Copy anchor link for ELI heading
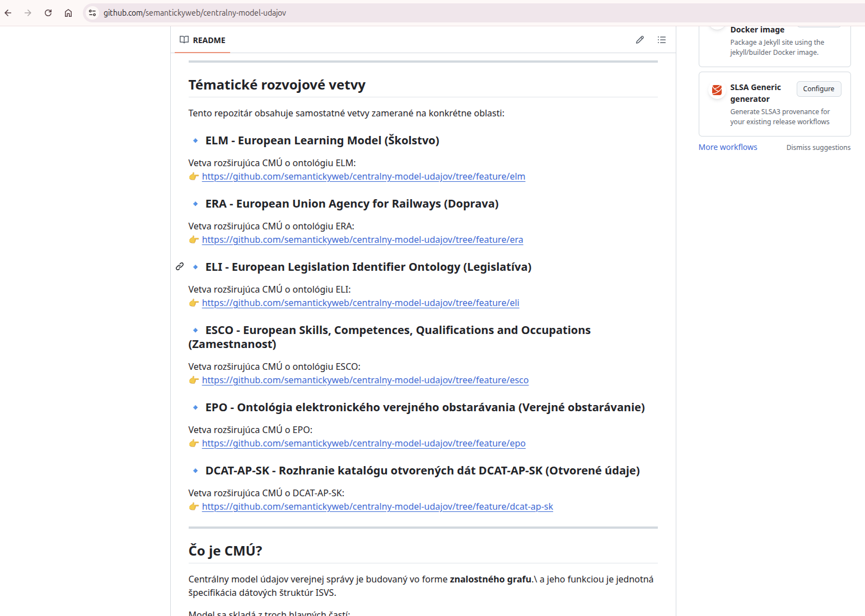The width and height of the screenshot is (865, 616). tap(180, 266)
